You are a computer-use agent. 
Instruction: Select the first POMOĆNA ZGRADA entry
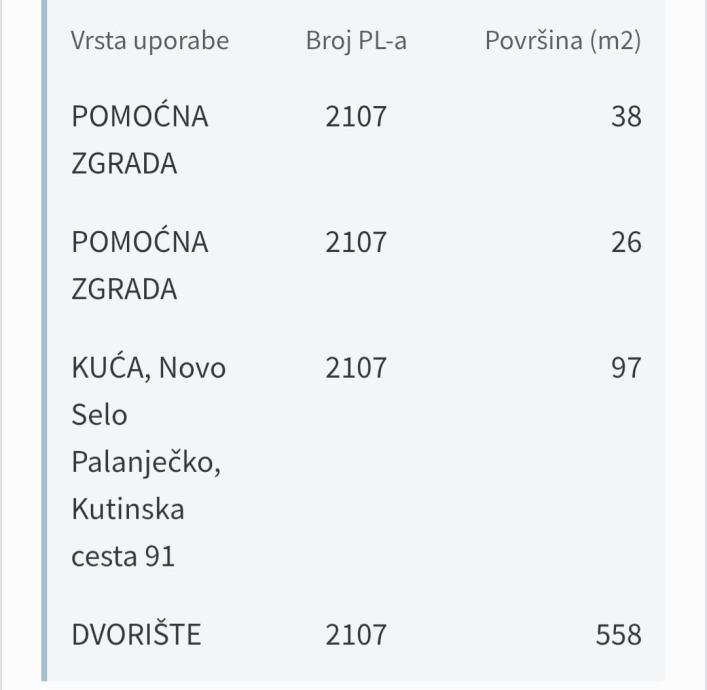click(140, 140)
